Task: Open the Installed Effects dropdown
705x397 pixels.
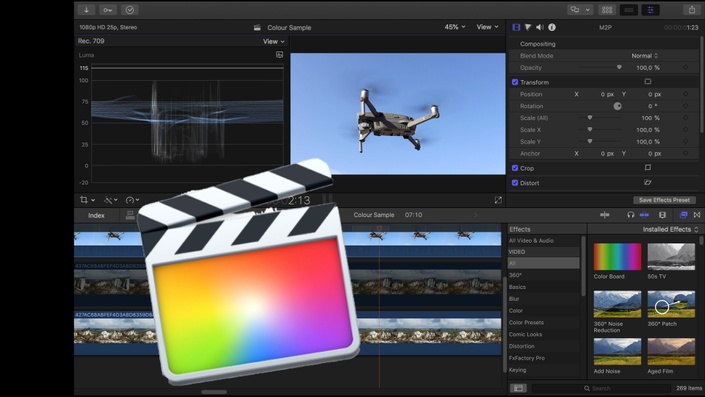Action: 670,229
